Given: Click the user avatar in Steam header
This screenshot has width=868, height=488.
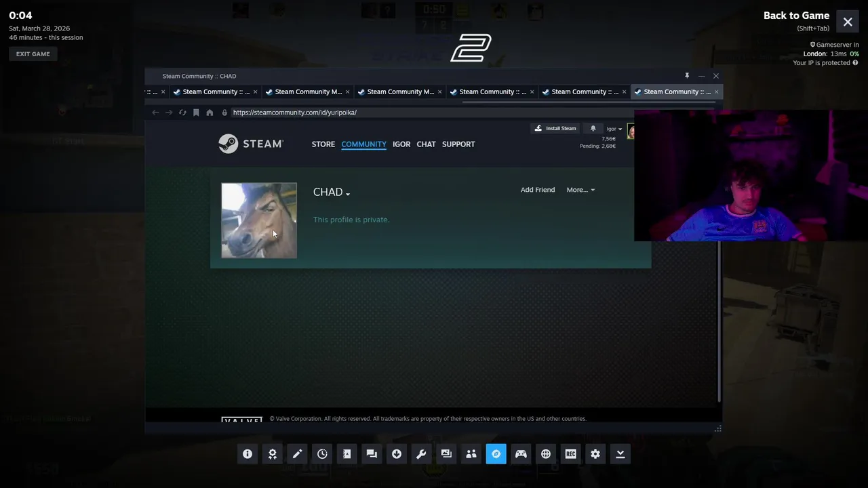Looking at the screenshot, I should pyautogui.click(x=631, y=131).
